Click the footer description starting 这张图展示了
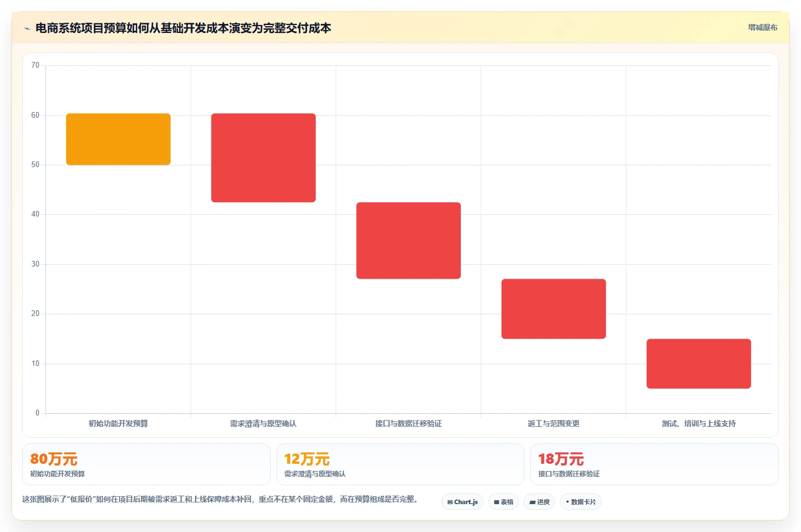 pos(221,500)
